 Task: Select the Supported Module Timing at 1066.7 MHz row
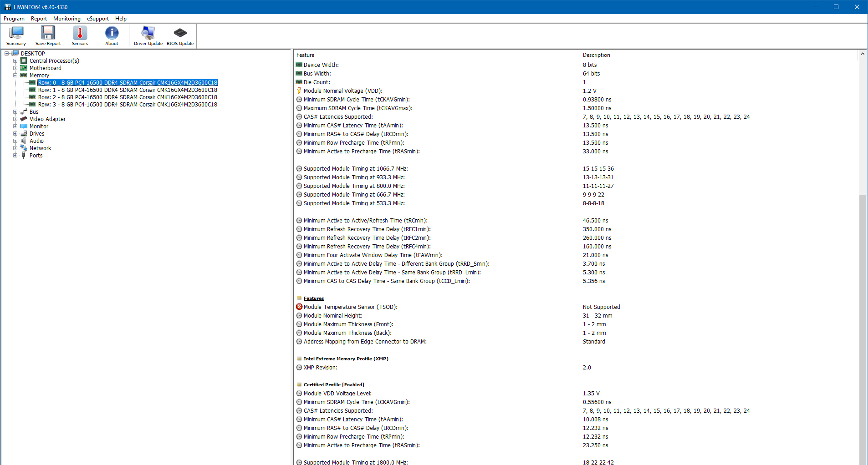pyautogui.click(x=576, y=168)
